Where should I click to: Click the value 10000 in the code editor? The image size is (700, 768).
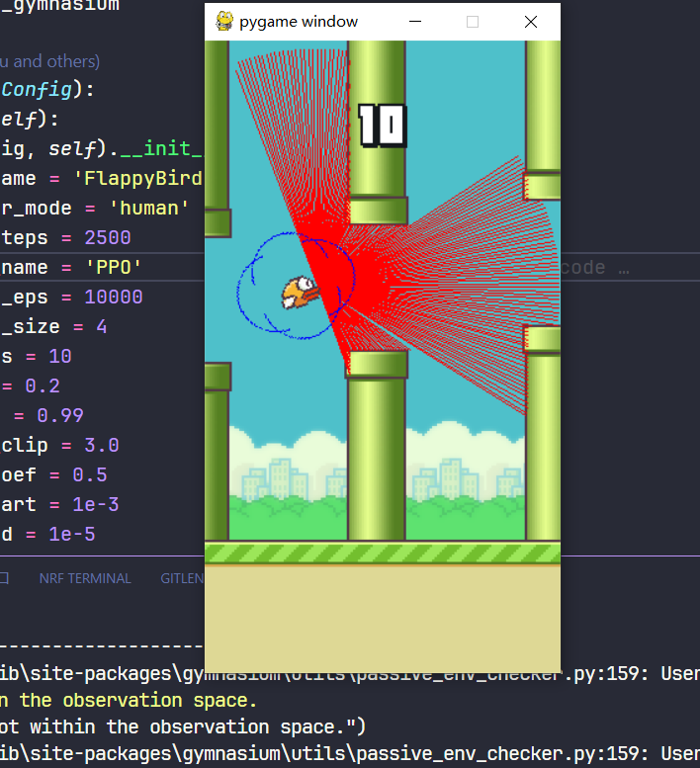tap(114, 297)
